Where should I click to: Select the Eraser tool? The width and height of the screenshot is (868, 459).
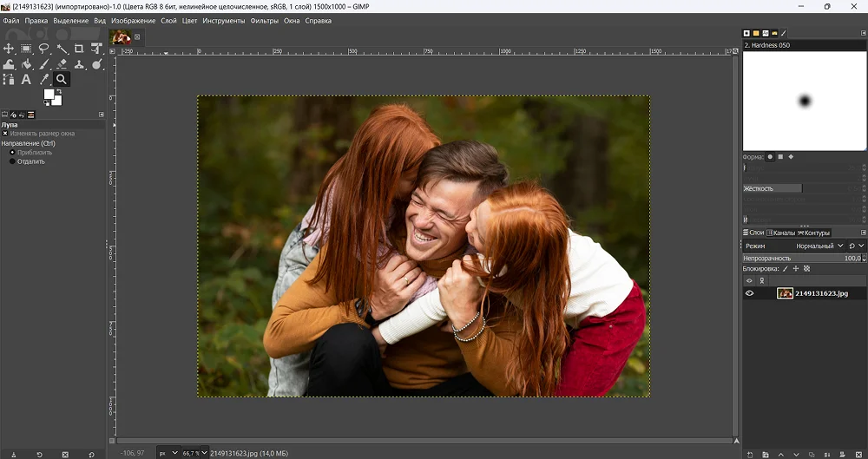[x=62, y=64]
